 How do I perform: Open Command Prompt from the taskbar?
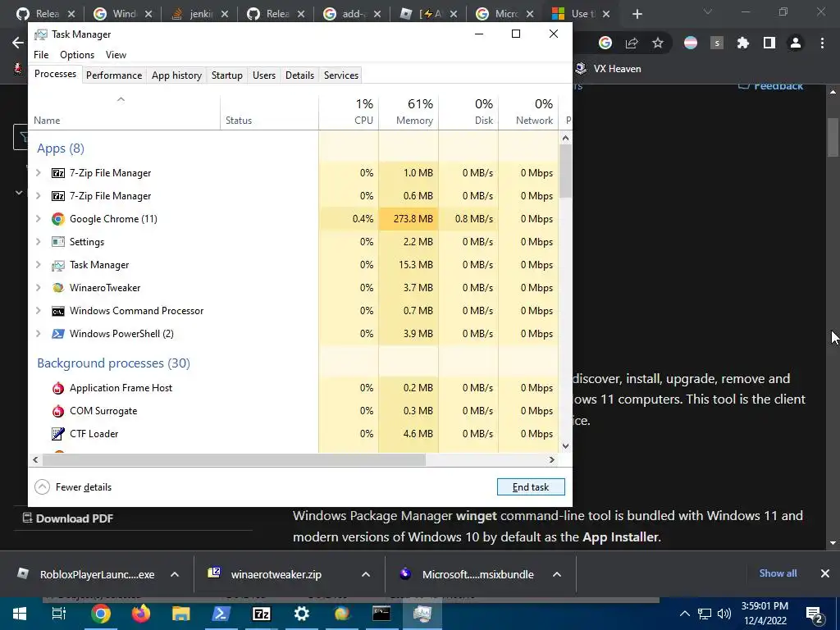click(x=381, y=614)
